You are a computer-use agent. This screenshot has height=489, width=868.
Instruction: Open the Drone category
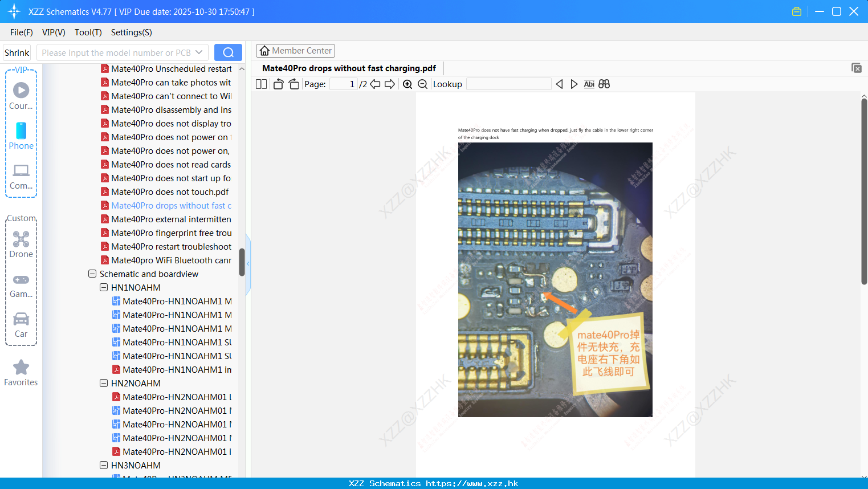(21, 244)
